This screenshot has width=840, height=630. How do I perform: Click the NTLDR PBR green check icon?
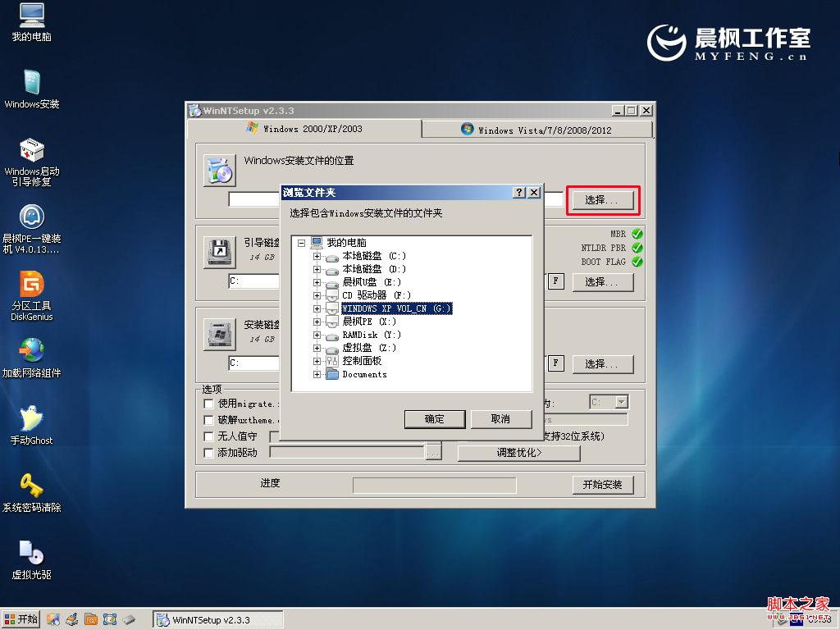637,248
